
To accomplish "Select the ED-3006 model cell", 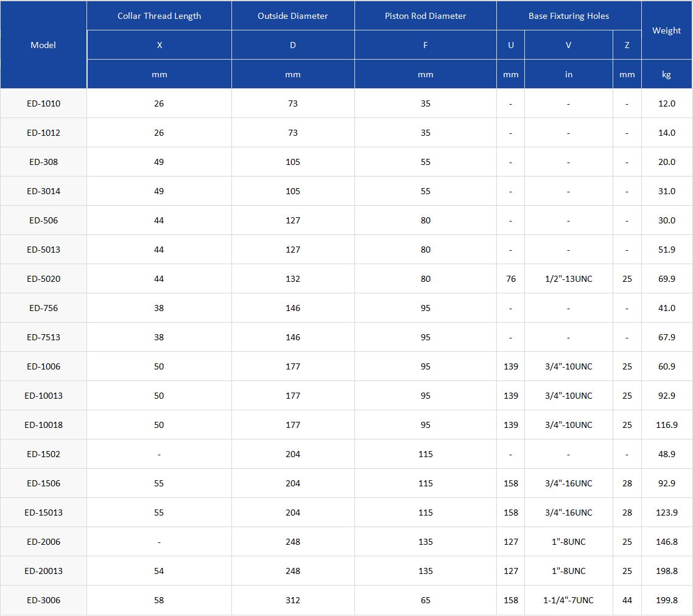I will 43,600.
